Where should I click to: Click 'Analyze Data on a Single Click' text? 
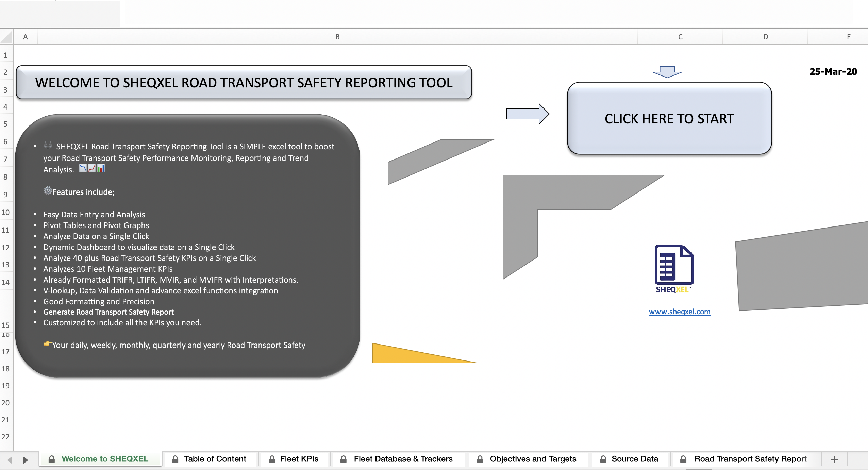pos(96,236)
